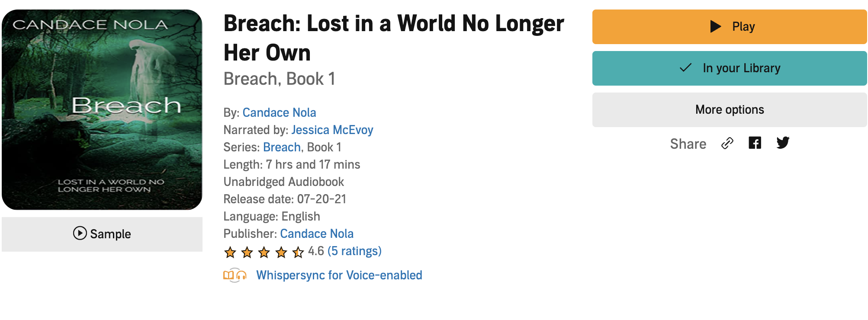
Task: Click the Sample circle play icon
Action: (x=80, y=233)
